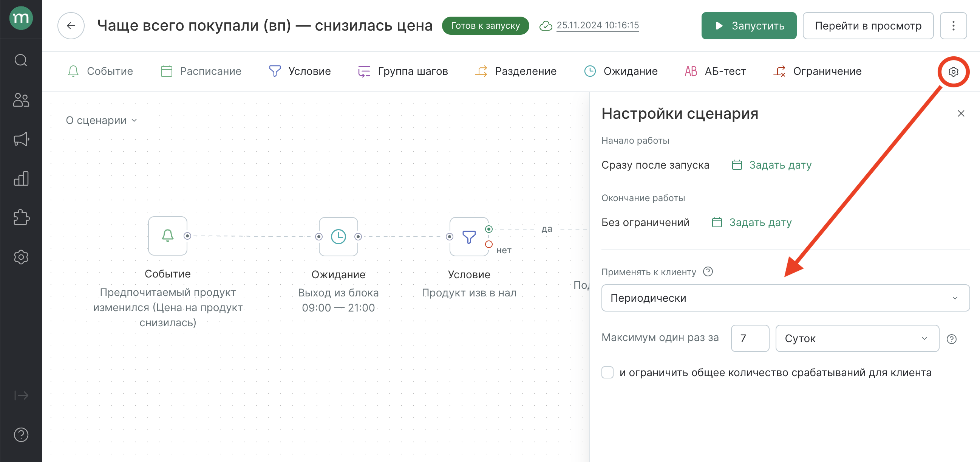The width and height of the screenshot is (980, 462).
Task: Open the customers section icon in the sidebar
Action: click(21, 100)
